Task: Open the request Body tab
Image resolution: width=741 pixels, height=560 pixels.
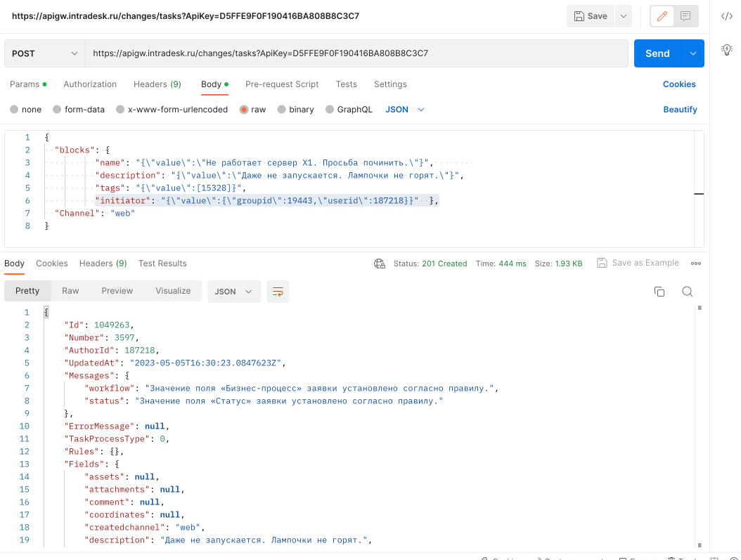Action: click(214, 84)
